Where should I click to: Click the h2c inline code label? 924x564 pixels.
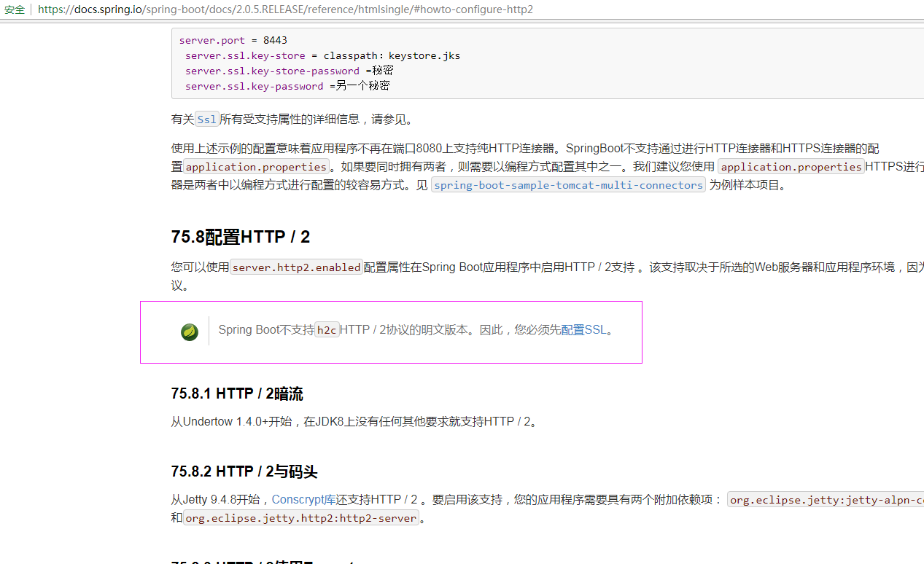[326, 329]
